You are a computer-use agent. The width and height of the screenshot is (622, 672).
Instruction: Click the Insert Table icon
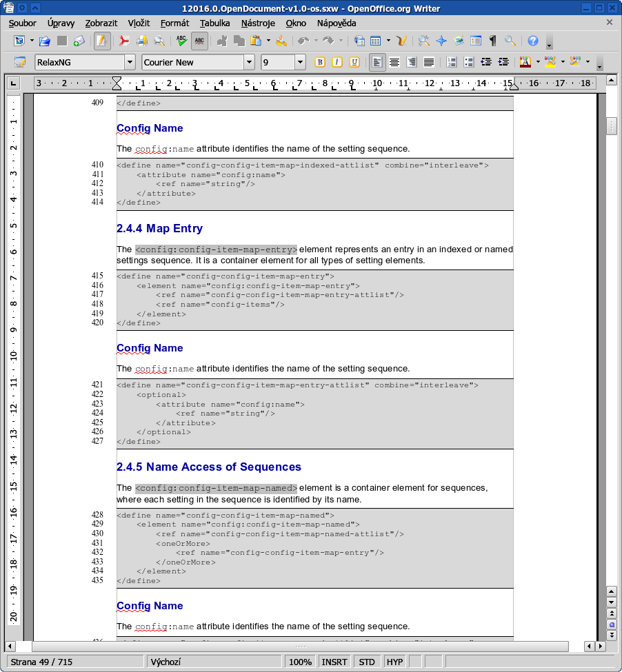376,41
